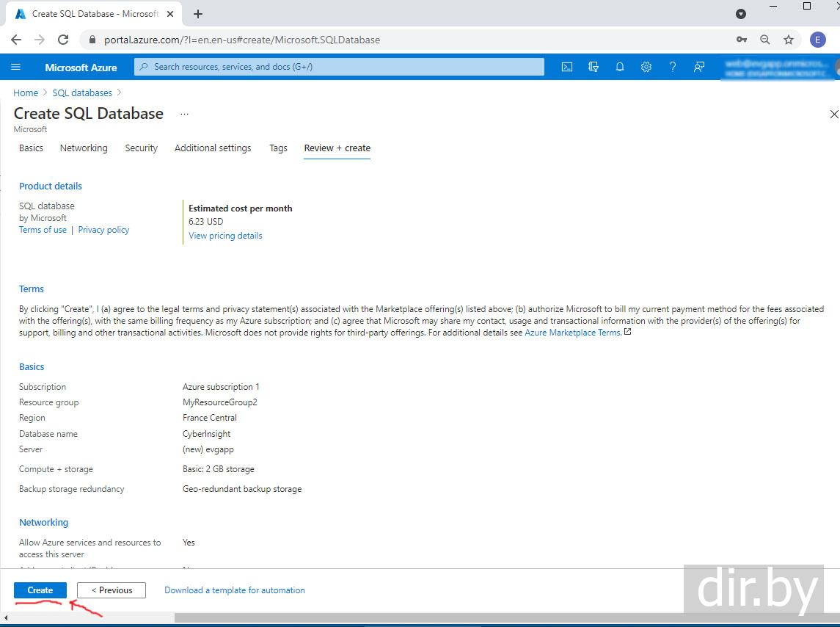Open the Azure portal hamburger menu
This screenshot has height=627, width=840.
pos(16,67)
